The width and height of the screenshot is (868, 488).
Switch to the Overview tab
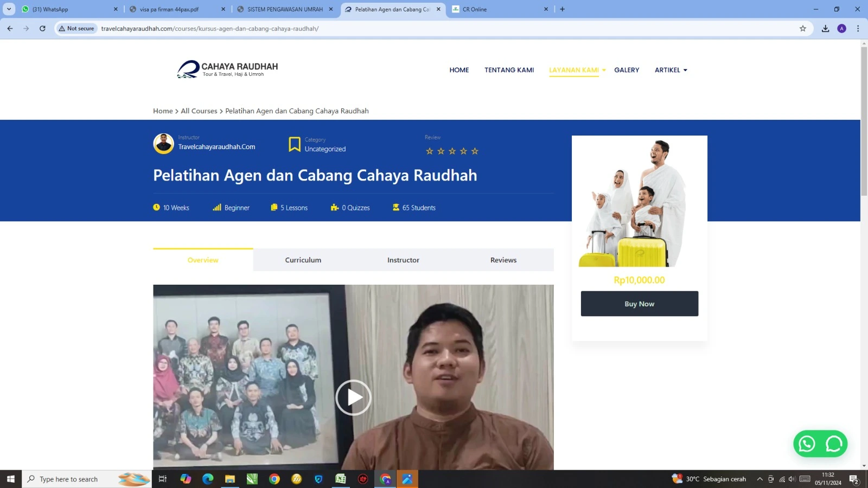203,260
